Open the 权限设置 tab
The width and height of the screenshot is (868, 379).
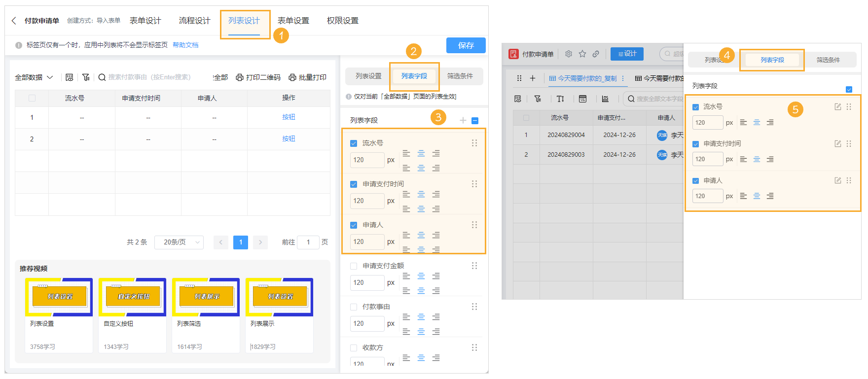pyautogui.click(x=342, y=21)
